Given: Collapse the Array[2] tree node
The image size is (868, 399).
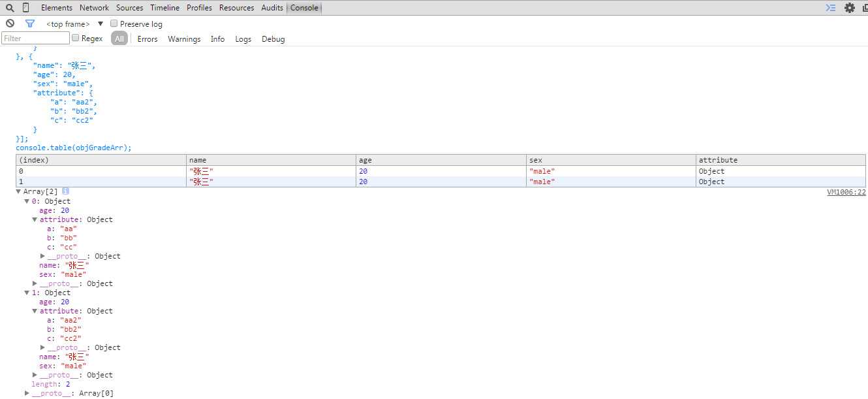Looking at the screenshot, I should 19,192.
